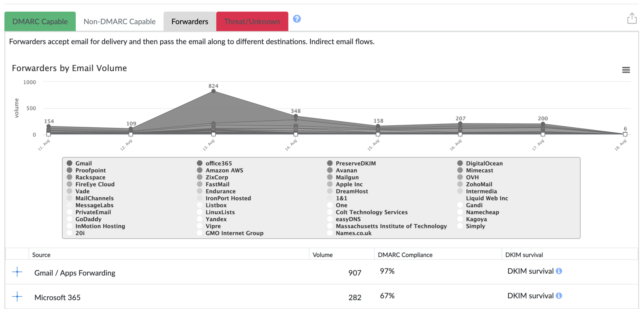Toggle InMotion Hosting legend entry

point(96,226)
